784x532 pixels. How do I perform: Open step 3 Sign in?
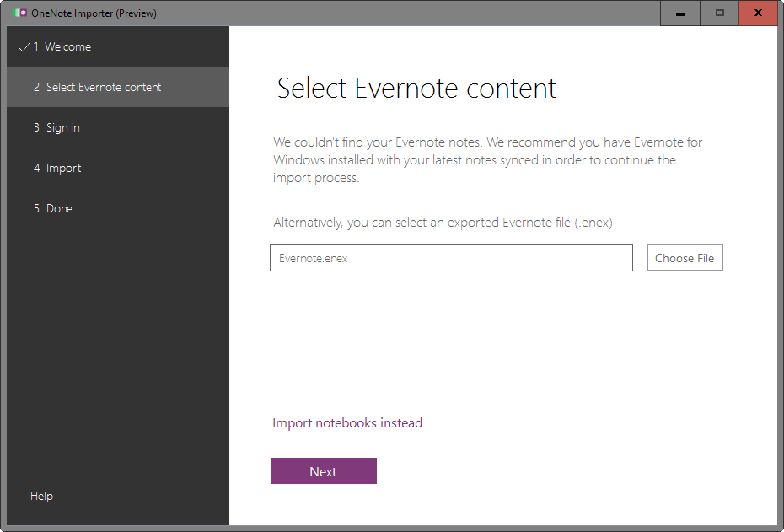(x=118, y=127)
